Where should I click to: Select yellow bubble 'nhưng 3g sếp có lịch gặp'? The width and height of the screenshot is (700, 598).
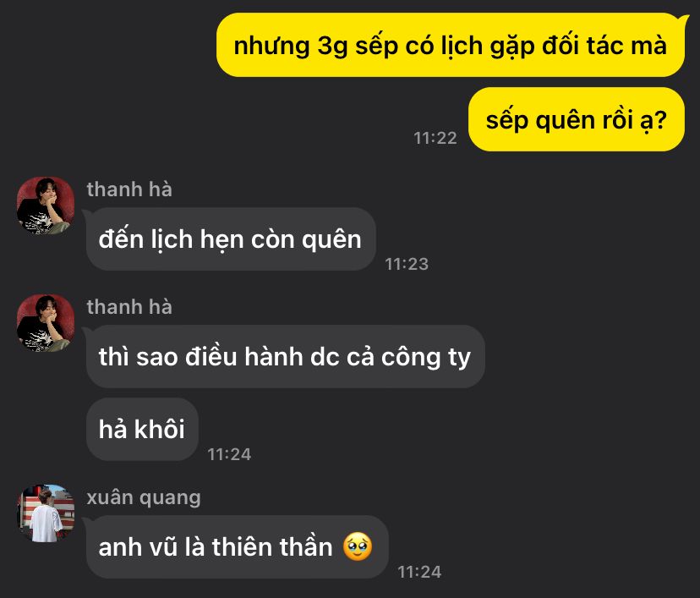coord(451,45)
